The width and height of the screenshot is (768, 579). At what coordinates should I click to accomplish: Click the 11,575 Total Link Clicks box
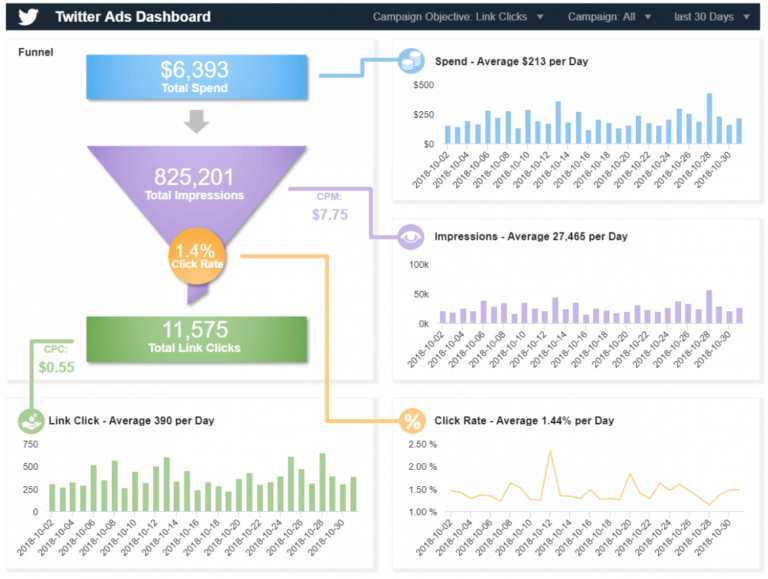pyautogui.click(x=197, y=339)
